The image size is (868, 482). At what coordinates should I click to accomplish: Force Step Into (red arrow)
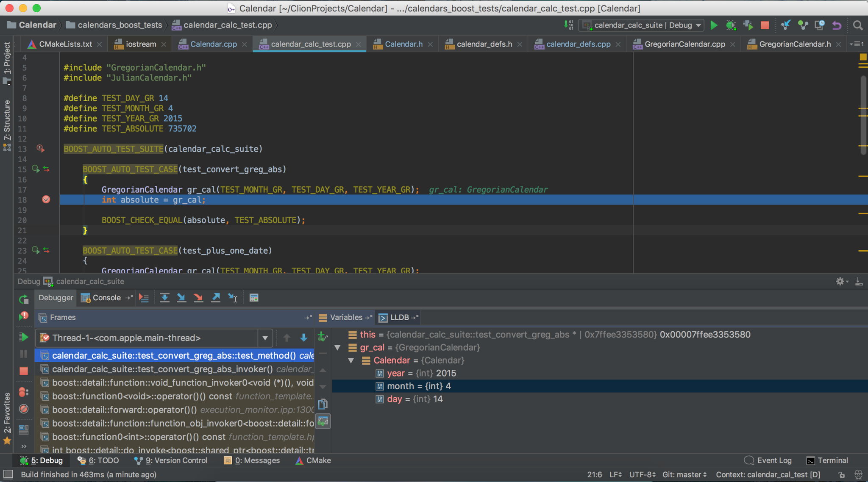[198, 298]
